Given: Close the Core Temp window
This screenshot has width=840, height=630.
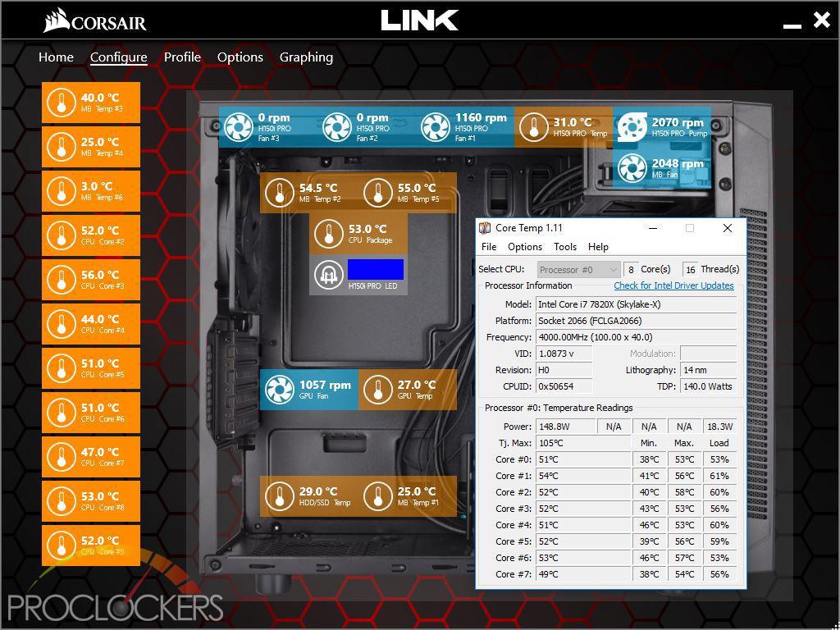Looking at the screenshot, I should coord(727,229).
